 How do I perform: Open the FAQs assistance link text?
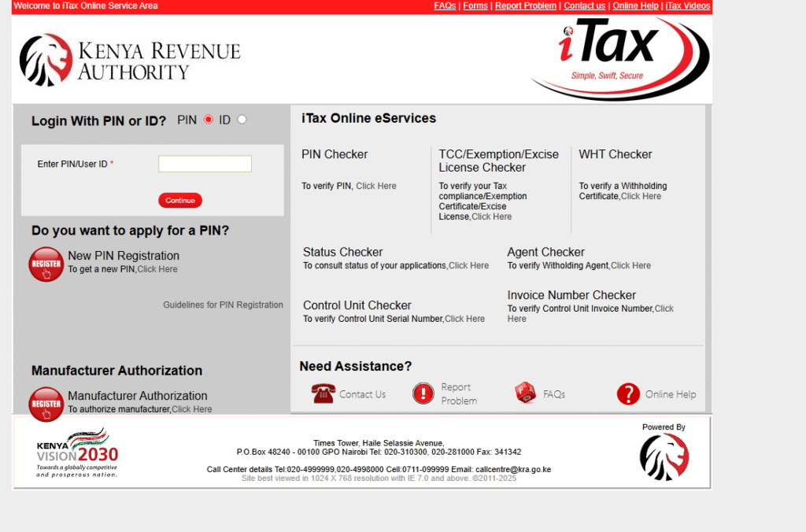tap(554, 394)
